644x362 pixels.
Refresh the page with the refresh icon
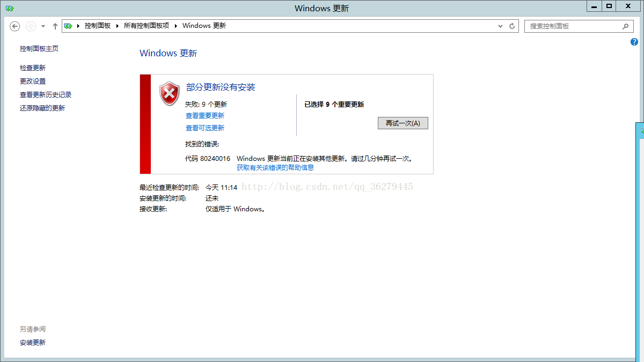512,26
